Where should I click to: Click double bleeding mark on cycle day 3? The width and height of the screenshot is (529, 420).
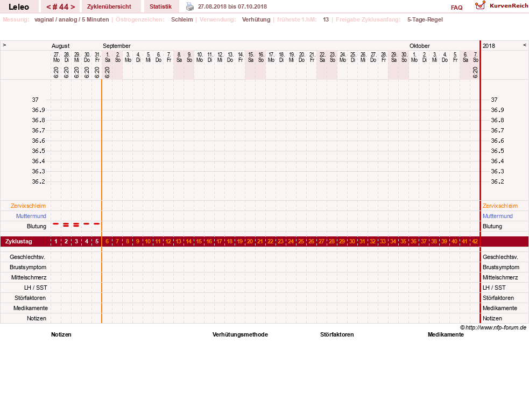coord(76,225)
